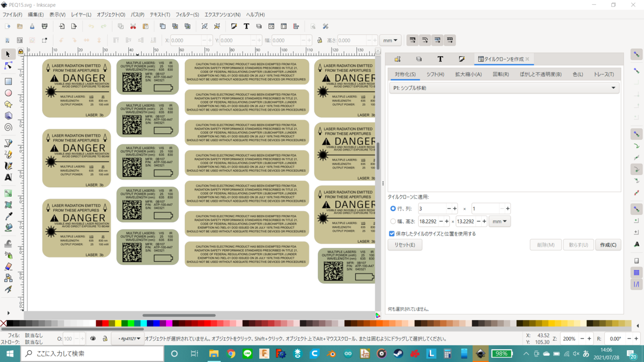Click the Export file icon
The image size is (644, 362).
tap(74, 26)
